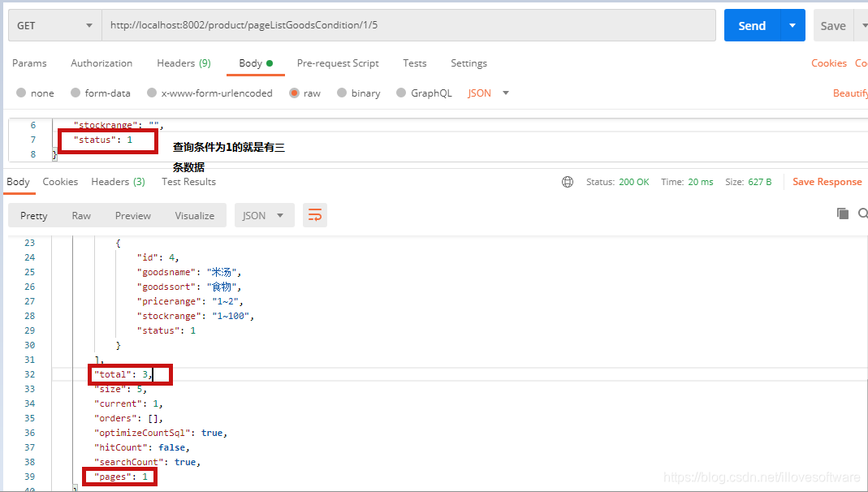This screenshot has height=492, width=868.
Task: Switch to Pretty response view
Action: coord(34,216)
